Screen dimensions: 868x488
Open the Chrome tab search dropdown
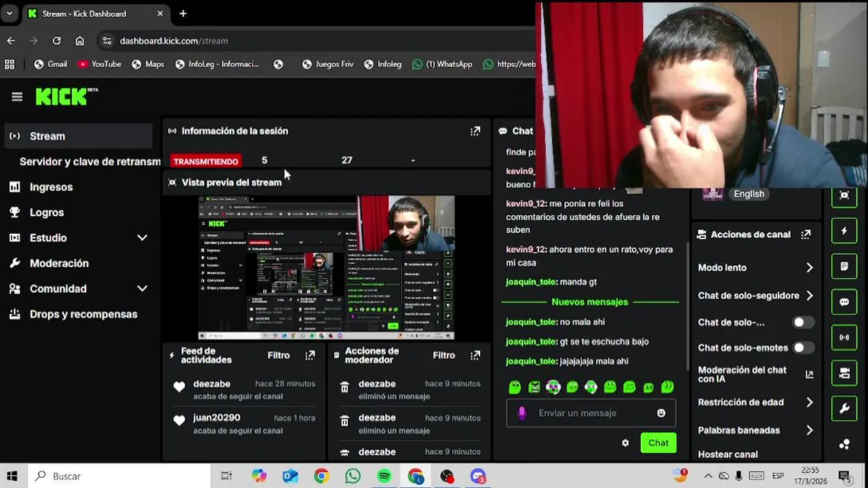click(x=9, y=14)
